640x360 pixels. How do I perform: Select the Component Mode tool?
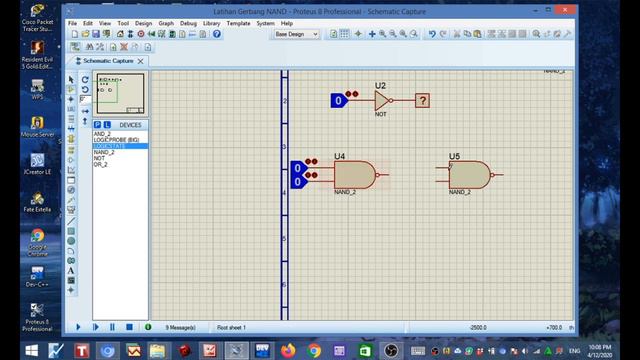point(71,89)
